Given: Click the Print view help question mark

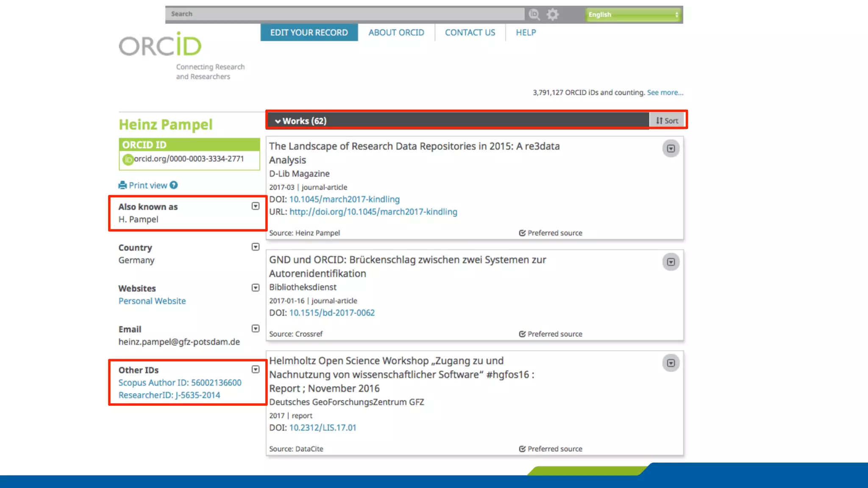Looking at the screenshot, I should (174, 185).
